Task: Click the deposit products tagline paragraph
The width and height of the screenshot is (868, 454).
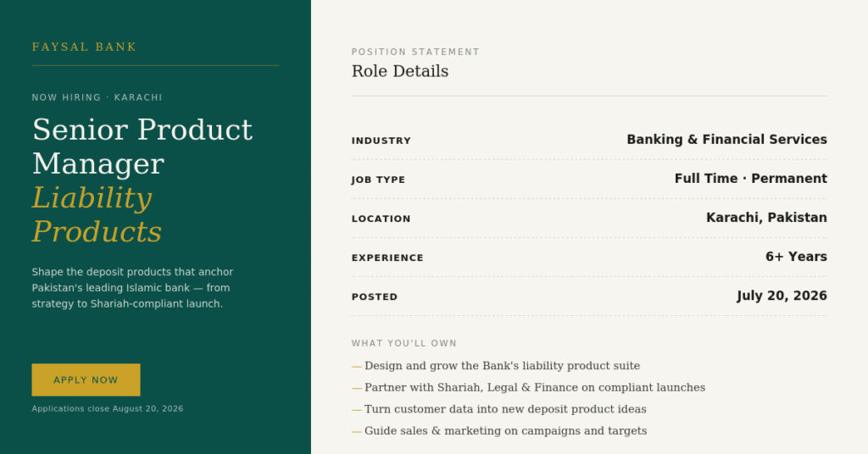Action: click(132, 287)
